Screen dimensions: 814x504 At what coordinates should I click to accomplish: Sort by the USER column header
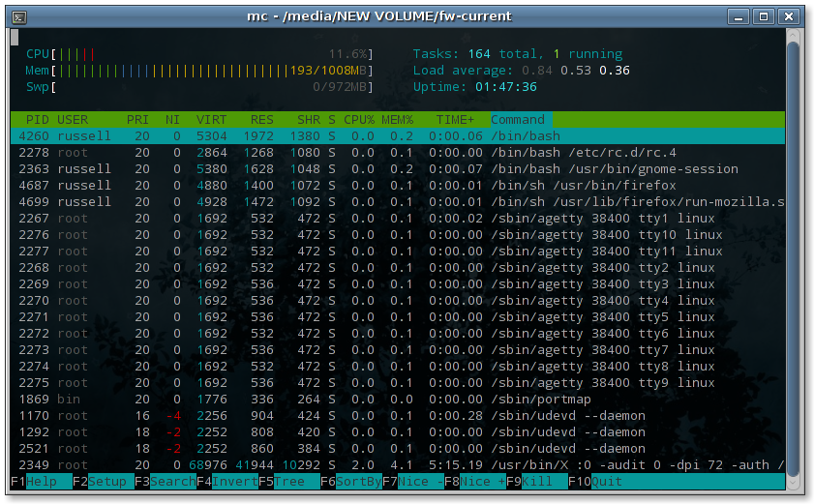tap(73, 120)
